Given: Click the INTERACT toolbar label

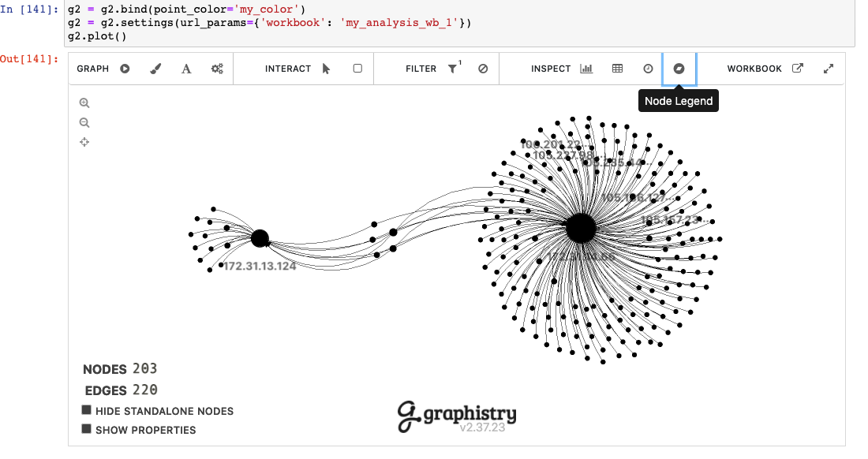Looking at the screenshot, I should [288, 69].
